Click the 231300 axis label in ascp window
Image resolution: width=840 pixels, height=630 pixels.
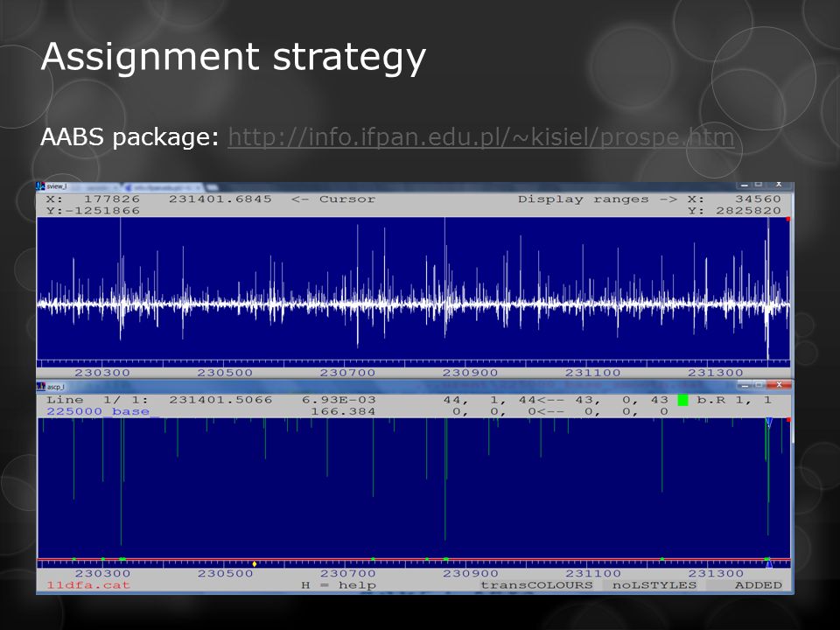[x=715, y=574]
